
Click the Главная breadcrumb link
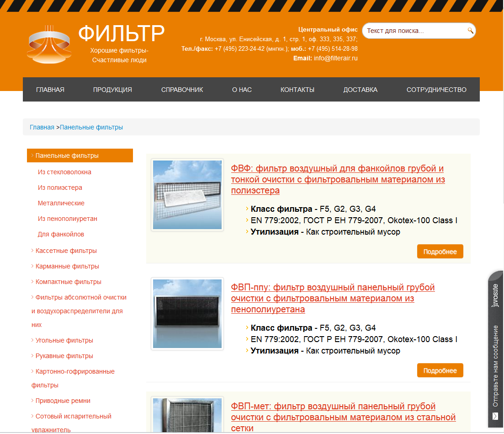tap(42, 128)
